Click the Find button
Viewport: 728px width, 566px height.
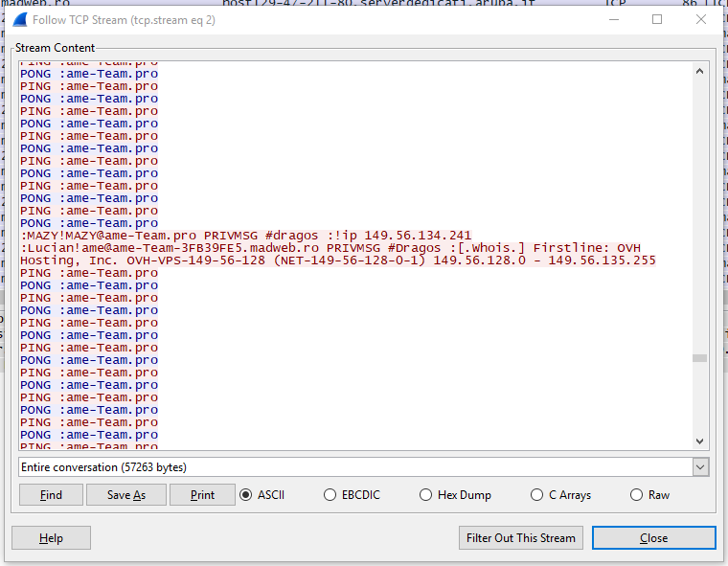coord(51,495)
